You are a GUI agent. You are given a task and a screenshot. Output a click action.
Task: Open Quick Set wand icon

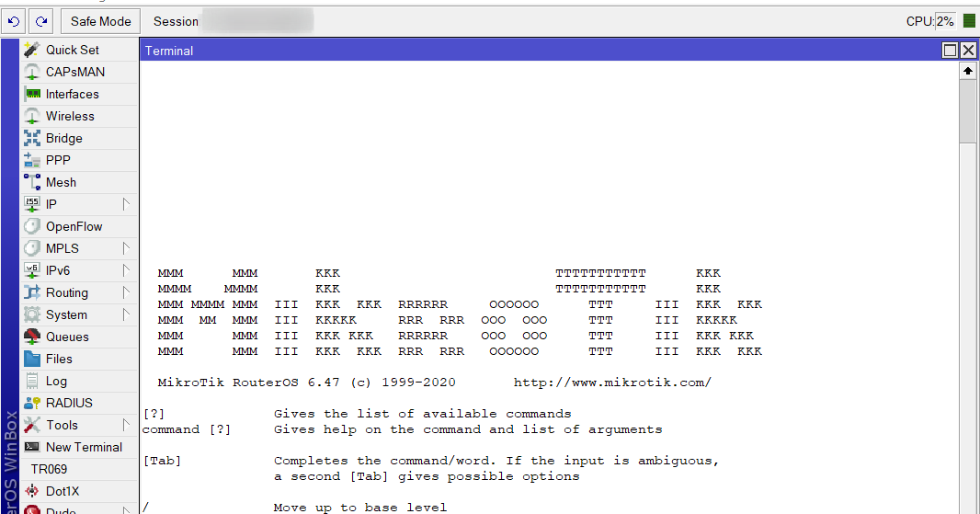pos(32,50)
